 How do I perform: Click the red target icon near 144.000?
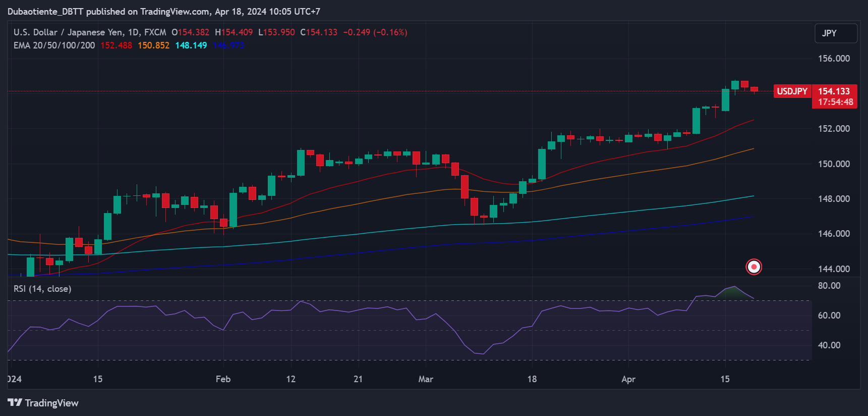pyautogui.click(x=754, y=267)
